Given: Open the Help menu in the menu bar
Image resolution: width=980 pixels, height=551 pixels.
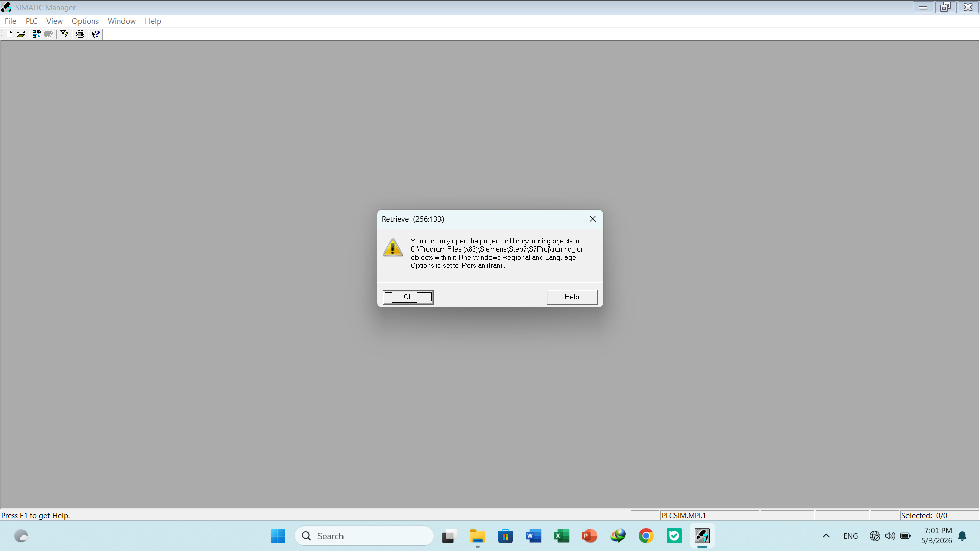Looking at the screenshot, I should pyautogui.click(x=153, y=21).
